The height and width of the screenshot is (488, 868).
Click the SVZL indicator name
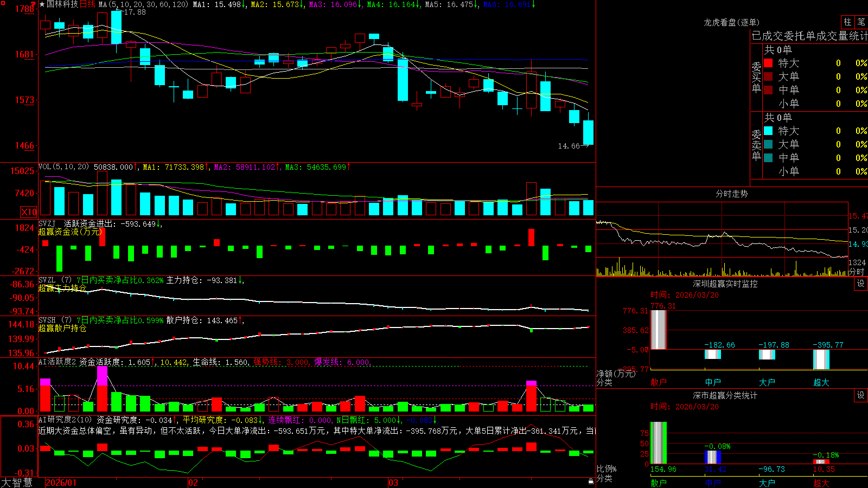[x=47, y=280]
